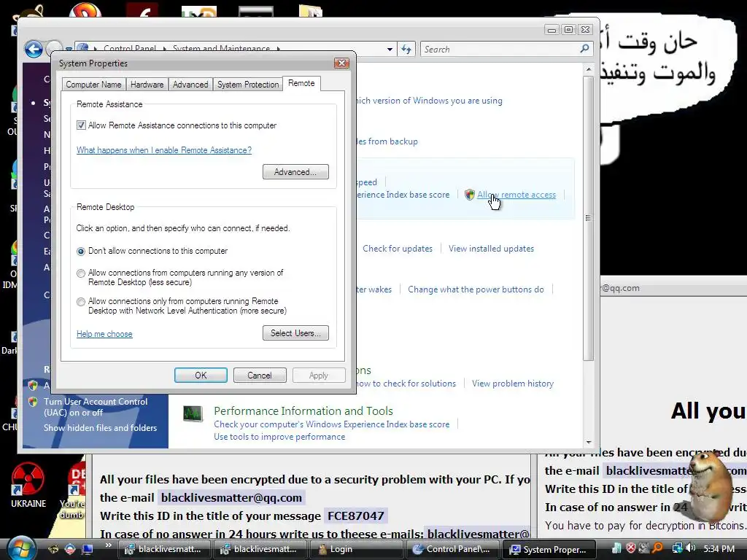Click View installed updates link
The image size is (747, 560).
pos(491,249)
